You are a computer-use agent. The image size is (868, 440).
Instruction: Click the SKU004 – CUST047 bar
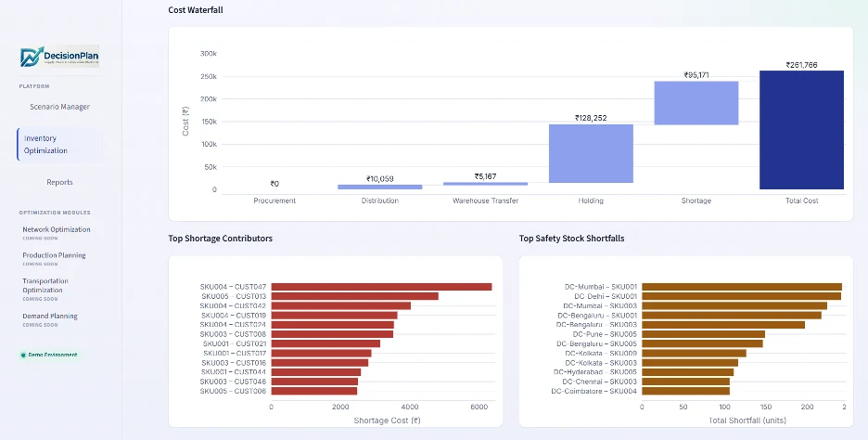381,287
